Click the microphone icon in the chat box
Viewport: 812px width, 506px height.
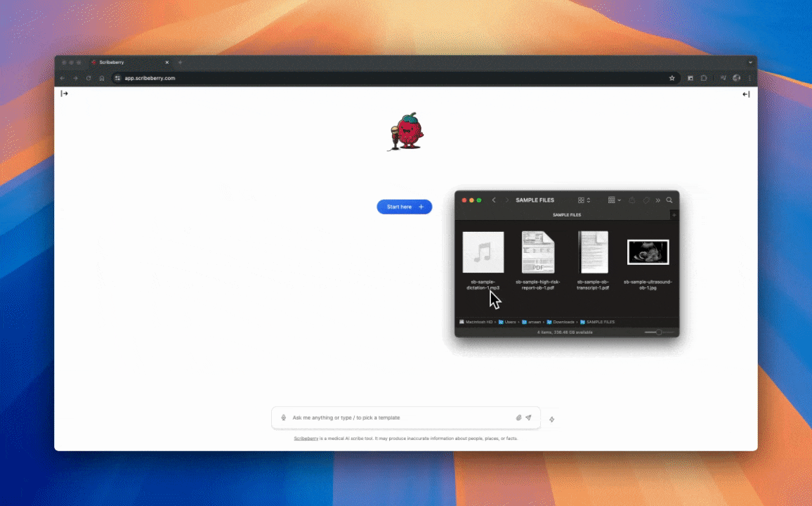coord(283,417)
